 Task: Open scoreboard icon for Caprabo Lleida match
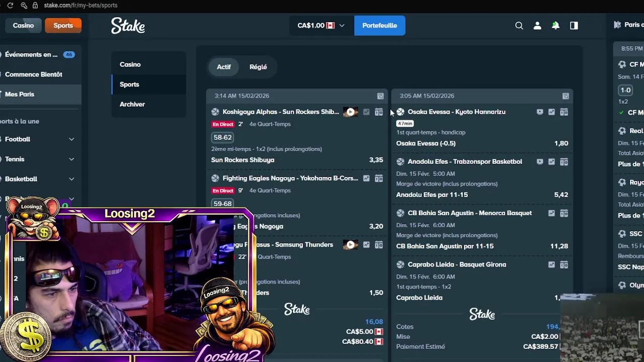tap(564, 264)
